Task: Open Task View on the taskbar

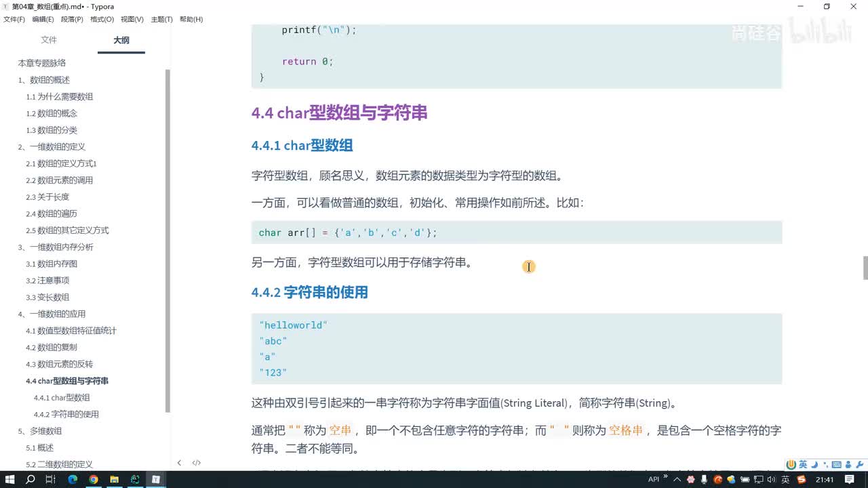Action: [x=50, y=479]
